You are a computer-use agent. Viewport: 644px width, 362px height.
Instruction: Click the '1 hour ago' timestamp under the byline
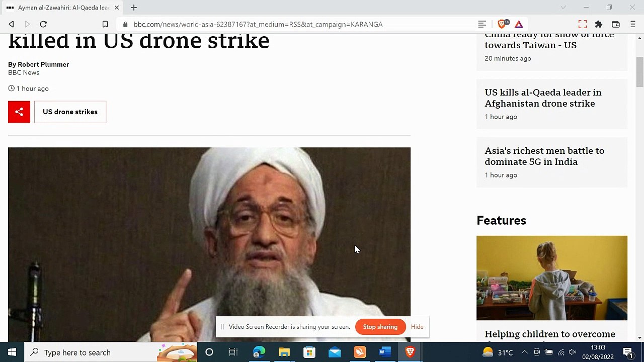tap(33, 88)
